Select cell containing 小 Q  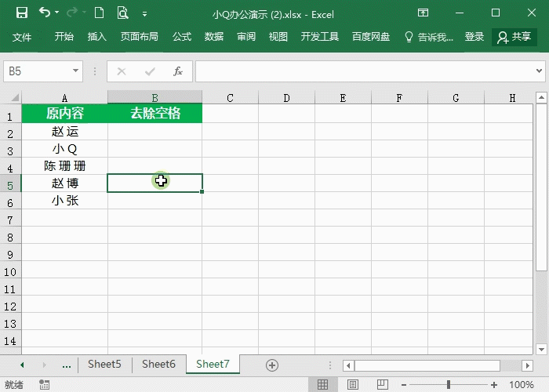(x=65, y=149)
